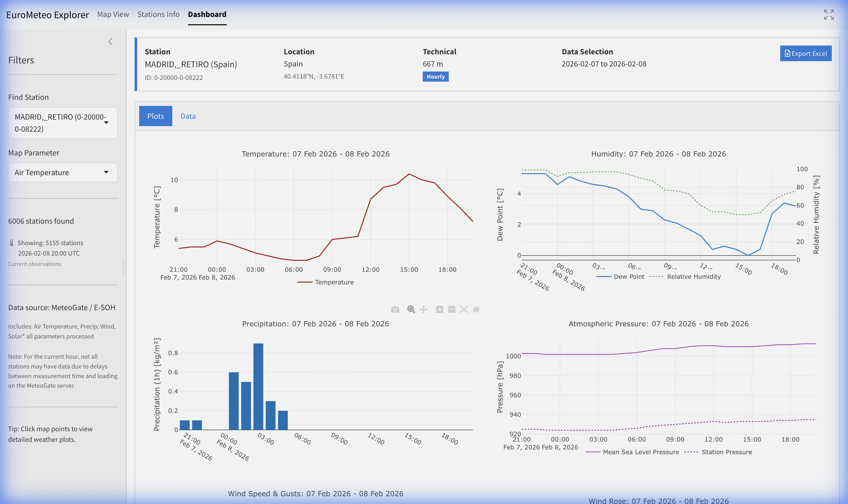This screenshot has width=848, height=504.
Task: Click the Export Excel button
Action: pos(805,53)
